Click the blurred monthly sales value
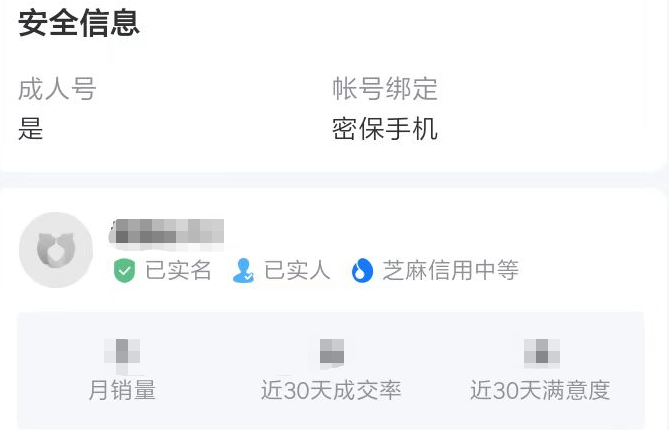This screenshot has height=430, width=669. click(x=122, y=354)
